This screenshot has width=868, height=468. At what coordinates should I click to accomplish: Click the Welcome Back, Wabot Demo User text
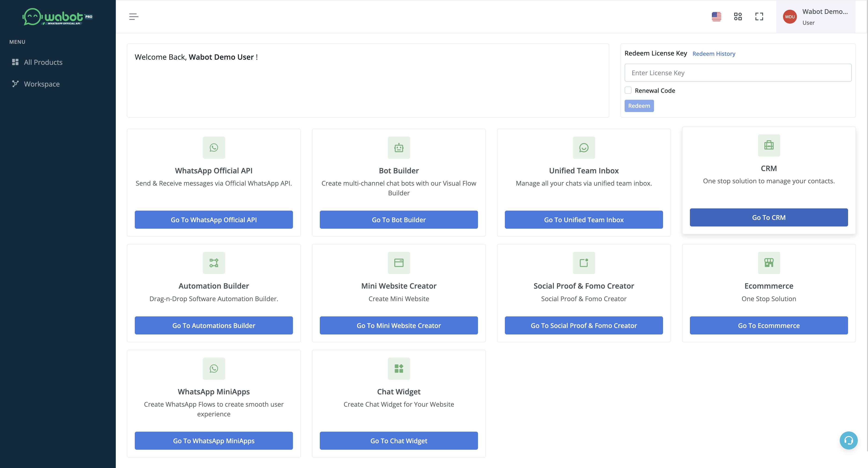point(196,57)
